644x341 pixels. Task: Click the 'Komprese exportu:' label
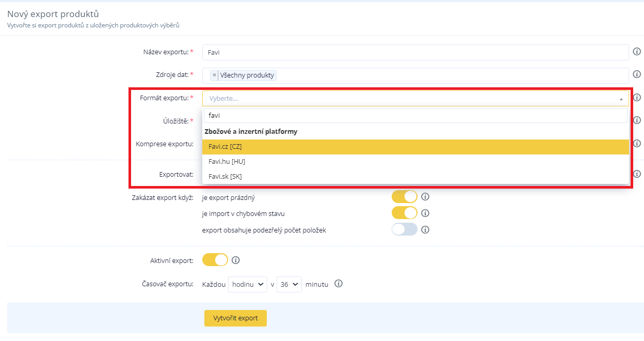[x=165, y=144]
